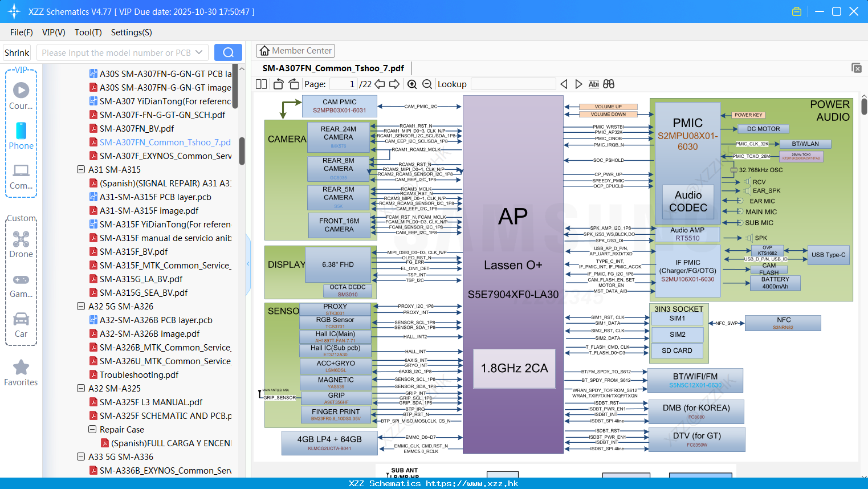The image size is (868, 489).
Task: Click the Shrink button
Action: (x=17, y=52)
